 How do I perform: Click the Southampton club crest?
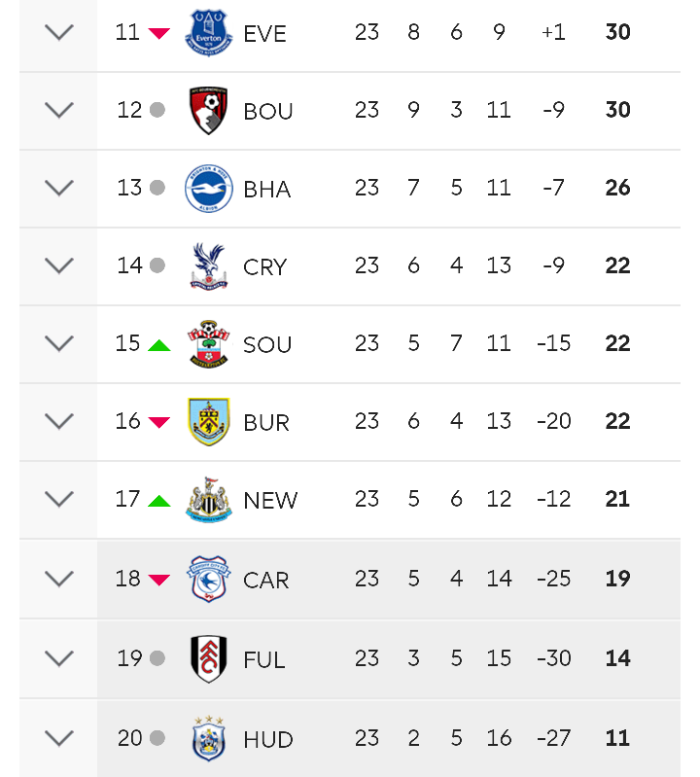209,344
